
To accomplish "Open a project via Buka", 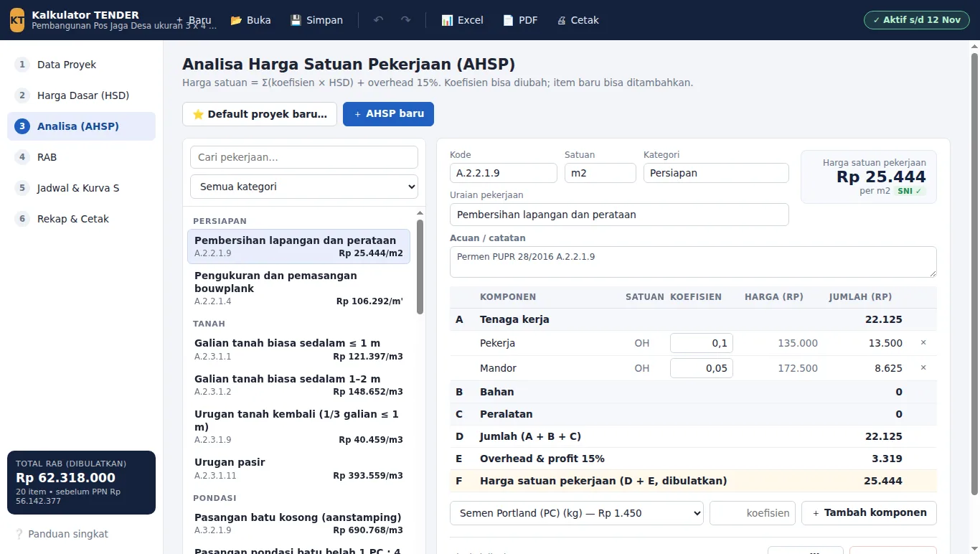I will 250,20.
